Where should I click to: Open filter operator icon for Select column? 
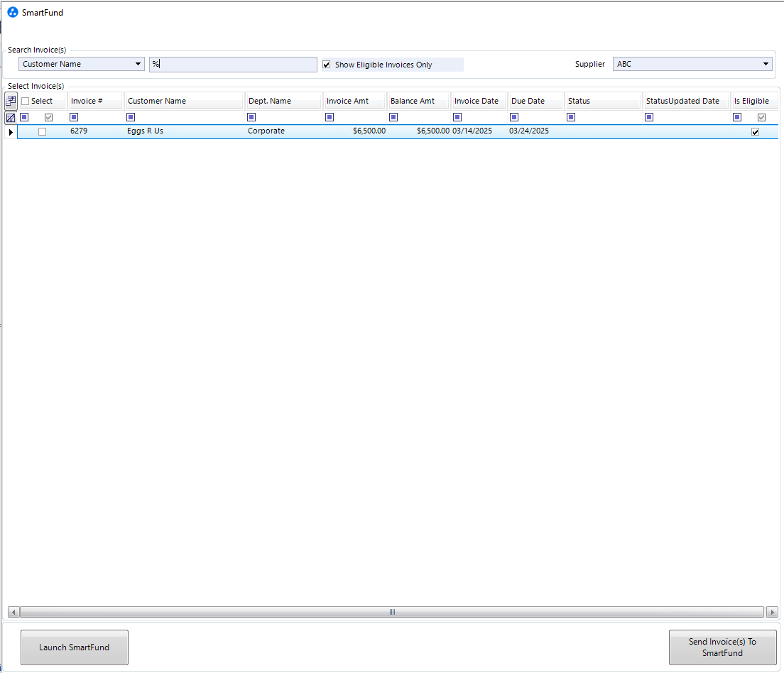pos(24,117)
